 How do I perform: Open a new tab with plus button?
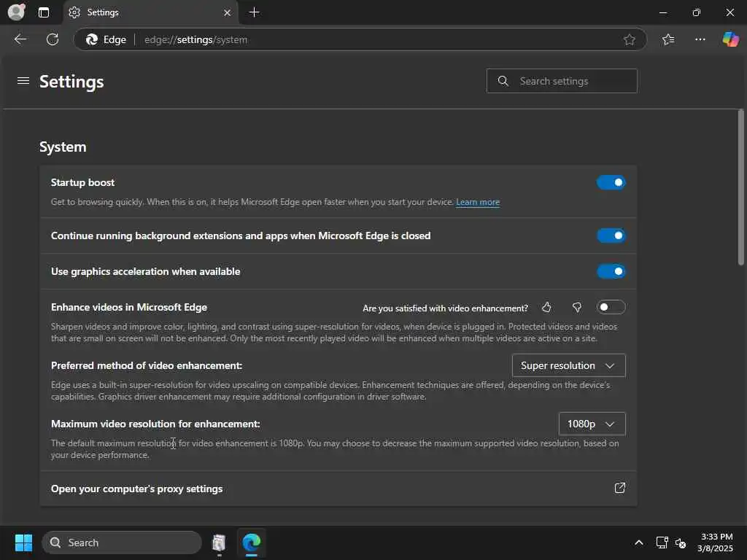(255, 12)
